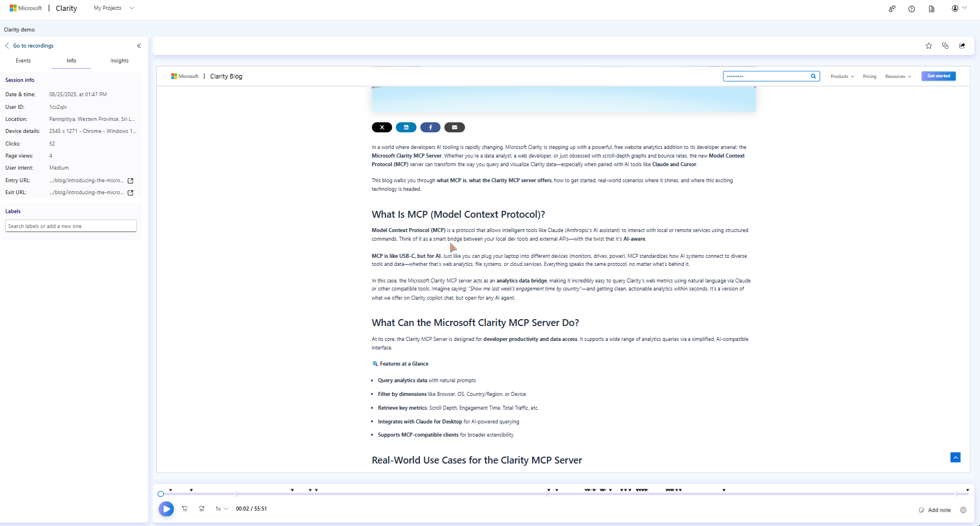
Task: Open the feedback community icon in header
Action: (x=892, y=9)
